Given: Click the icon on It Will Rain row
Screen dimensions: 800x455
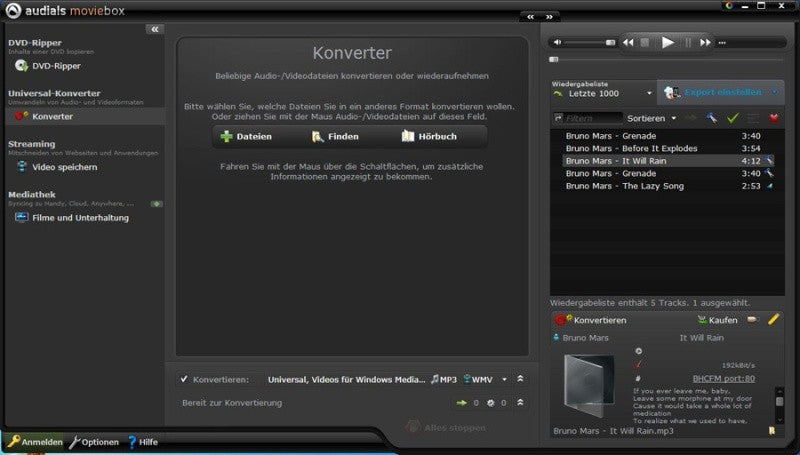Looking at the screenshot, I should [x=769, y=161].
